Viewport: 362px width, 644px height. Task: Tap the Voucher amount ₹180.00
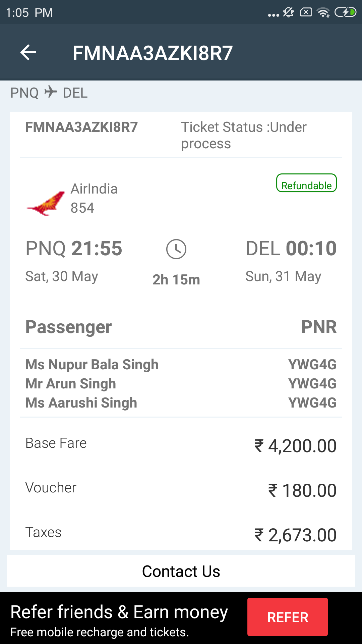point(302,490)
